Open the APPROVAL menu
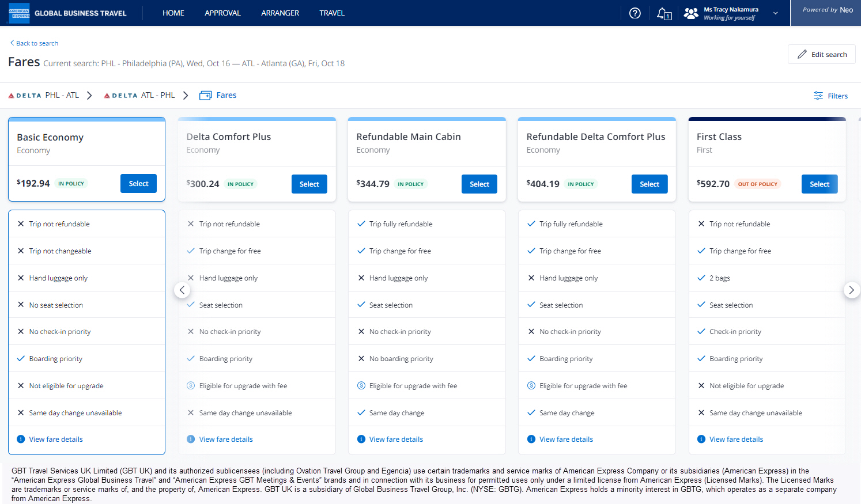861x504 pixels. [x=222, y=13]
